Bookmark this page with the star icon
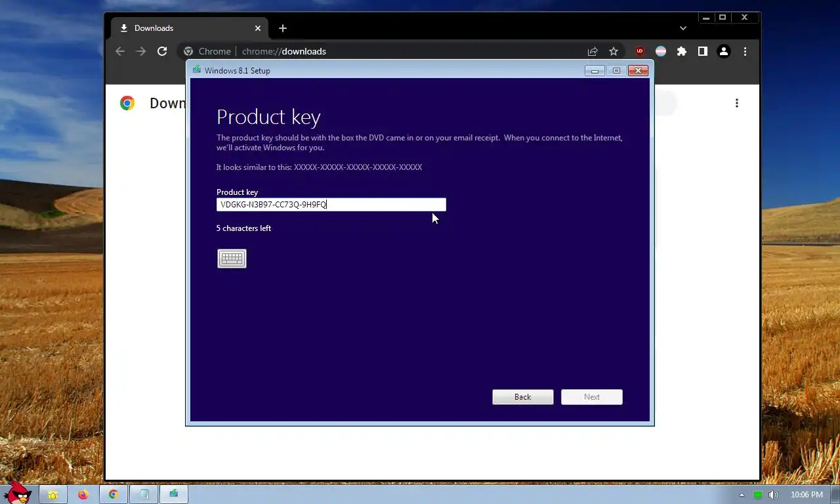The image size is (840, 504). [x=614, y=51]
